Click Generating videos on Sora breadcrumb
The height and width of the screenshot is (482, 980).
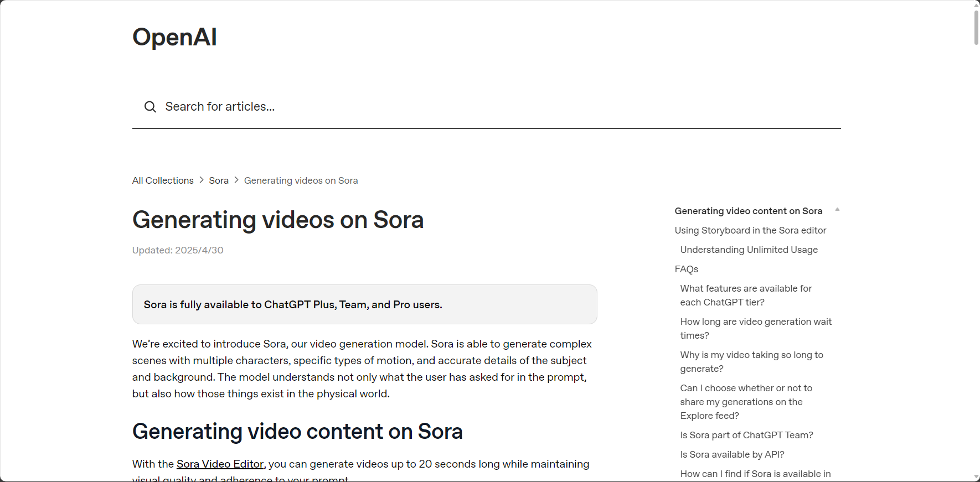point(301,180)
